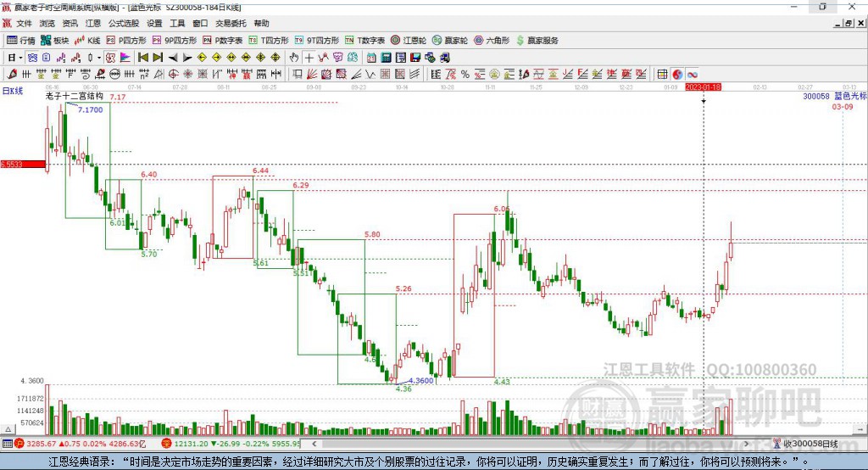This screenshot has height=470, width=868.
Task: Toggle the yin-yang taiji icon
Action: 677,75
